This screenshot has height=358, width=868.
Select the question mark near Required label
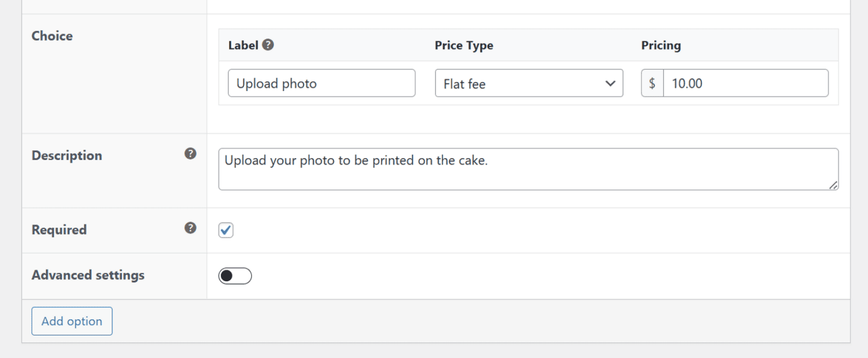(x=190, y=228)
